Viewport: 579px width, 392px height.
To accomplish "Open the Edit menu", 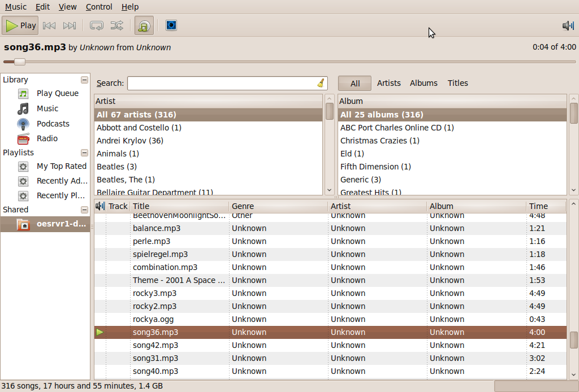I will (x=42, y=7).
